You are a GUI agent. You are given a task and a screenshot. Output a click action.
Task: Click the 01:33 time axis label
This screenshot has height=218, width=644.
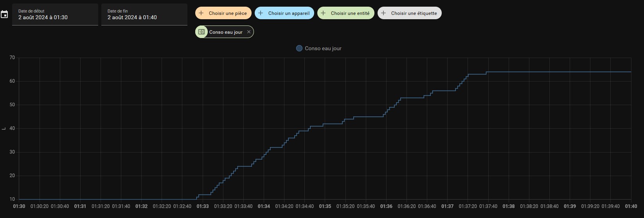point(203,206)
